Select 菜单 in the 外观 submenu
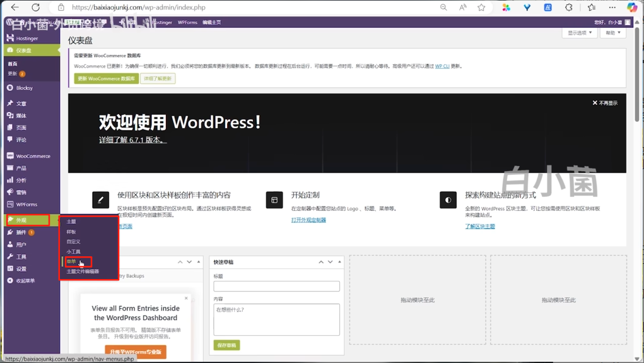 pyautogui.click(x=71, y=261)
